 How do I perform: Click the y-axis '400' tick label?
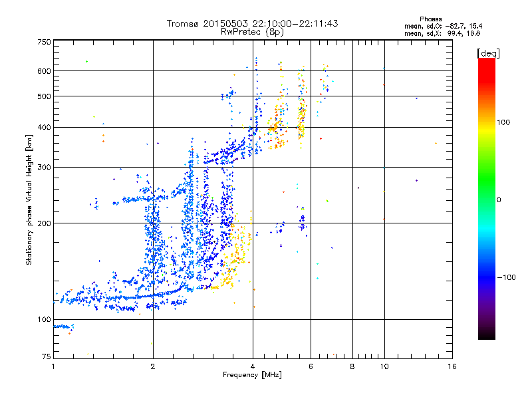click(44, 127)
